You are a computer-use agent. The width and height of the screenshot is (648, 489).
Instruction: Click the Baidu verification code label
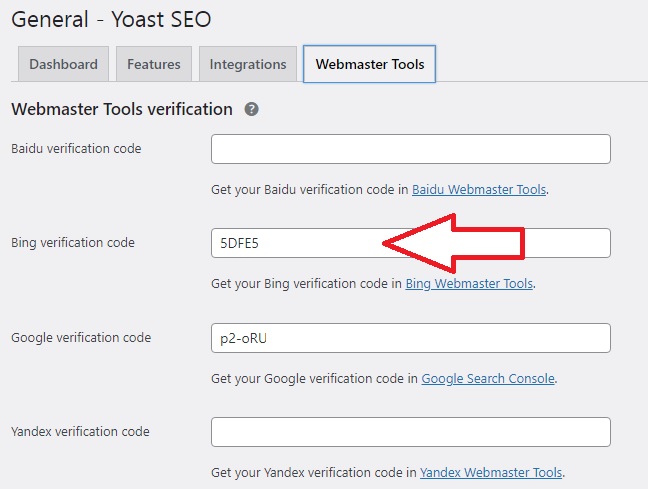pos(76,148)
